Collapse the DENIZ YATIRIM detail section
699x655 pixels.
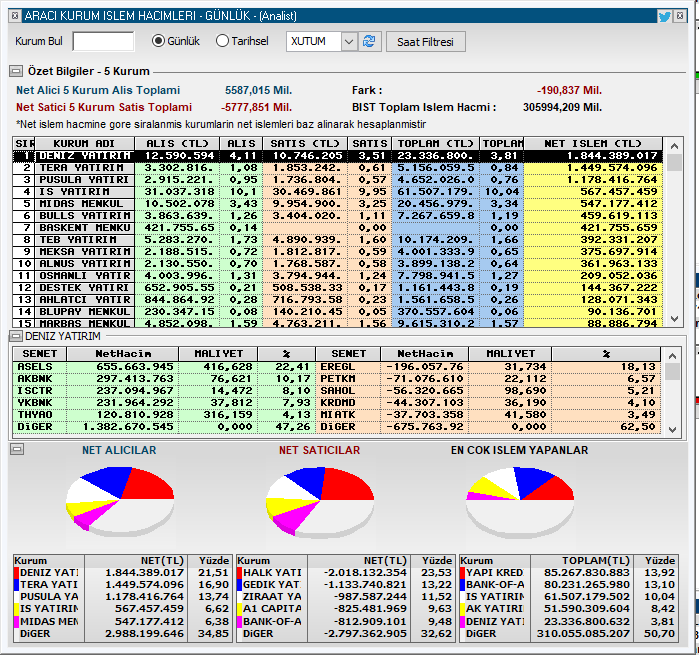(x=16, y=336)
